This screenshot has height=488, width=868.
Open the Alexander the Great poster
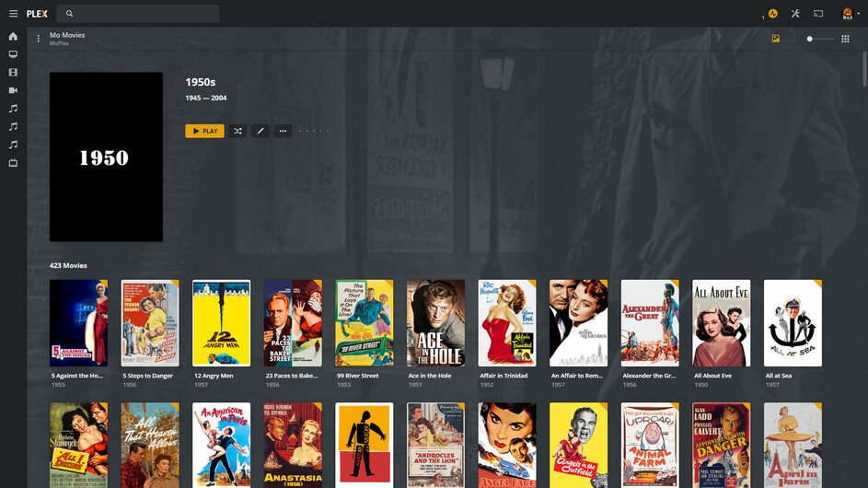coord(650,323)
